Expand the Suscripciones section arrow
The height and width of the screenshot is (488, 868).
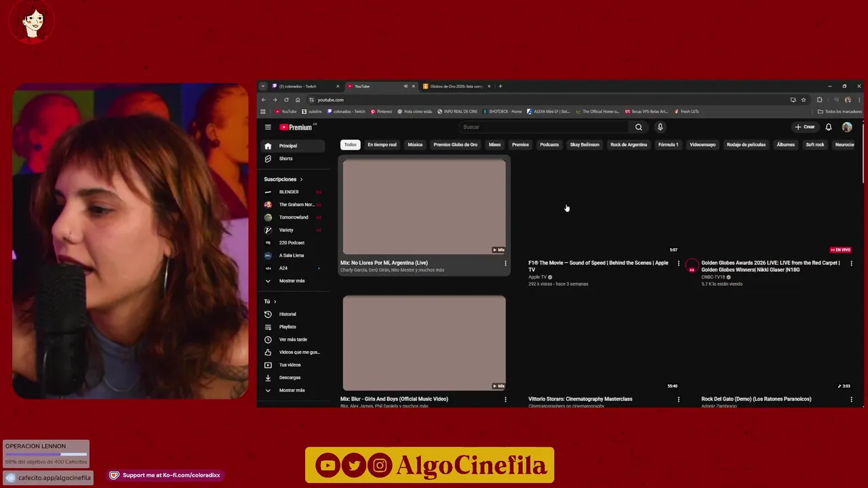301,180
